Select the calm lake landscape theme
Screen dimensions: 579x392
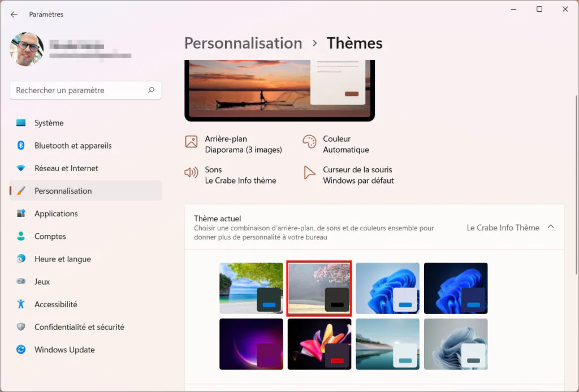coord(387,344)
